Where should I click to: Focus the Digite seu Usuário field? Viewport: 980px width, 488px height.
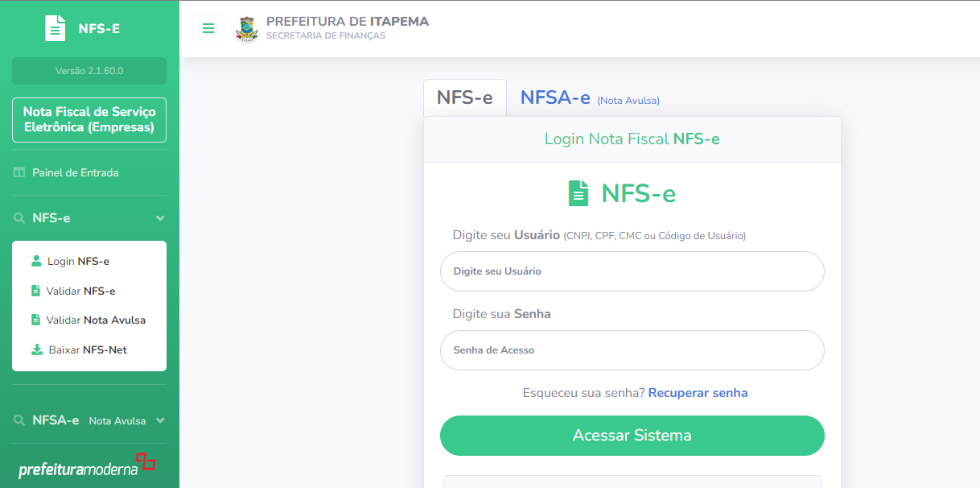coord(632,271)
